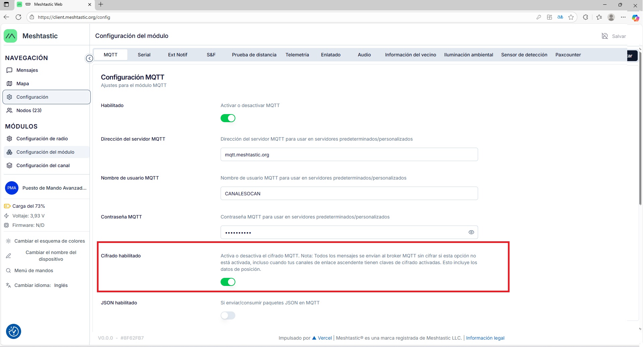
Task: Enable the JSON habilitado toggle
Action: [228, 315]
